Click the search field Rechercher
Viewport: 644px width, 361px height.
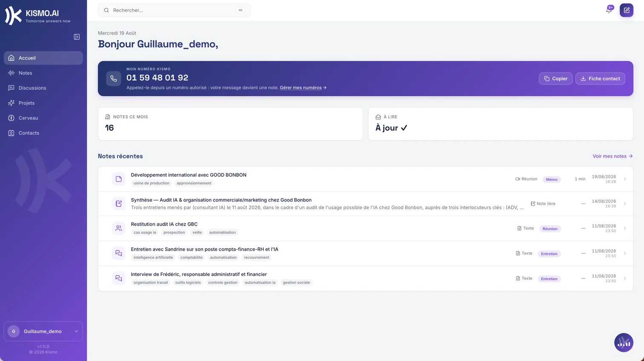point(174,10)
